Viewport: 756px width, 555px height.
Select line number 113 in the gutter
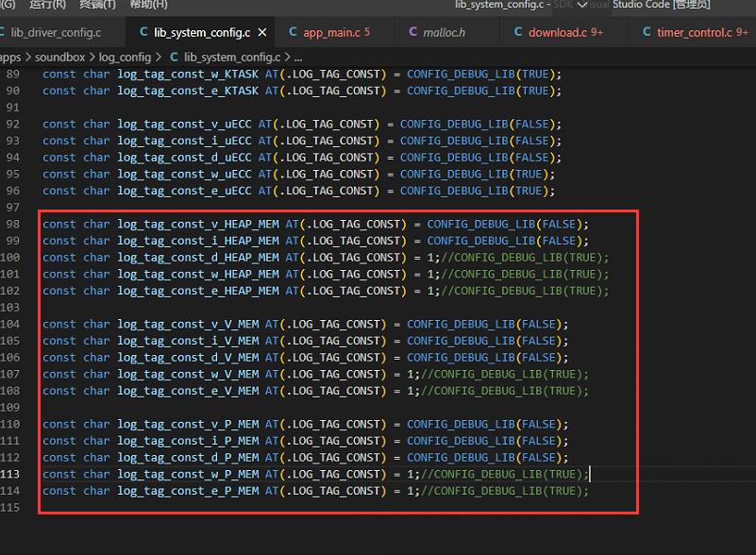(x=10, y=474)
